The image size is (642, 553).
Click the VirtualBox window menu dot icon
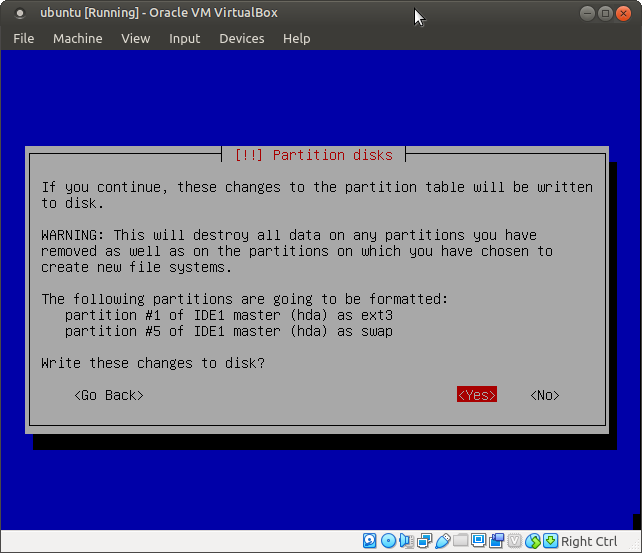pos(19,13)
